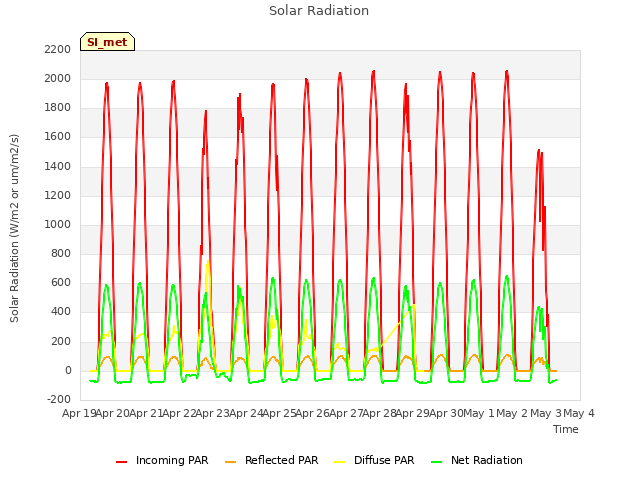Click the red Incoming PAR legend swatch
This screenshot has height=480, width=640.
point(121,462)
